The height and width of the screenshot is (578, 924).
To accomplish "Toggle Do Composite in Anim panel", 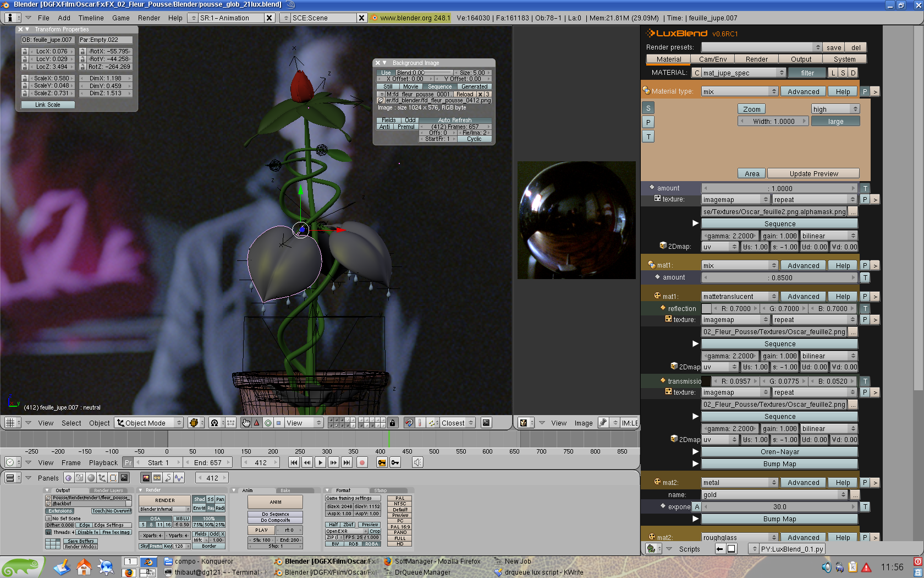I will coord(275,520).
